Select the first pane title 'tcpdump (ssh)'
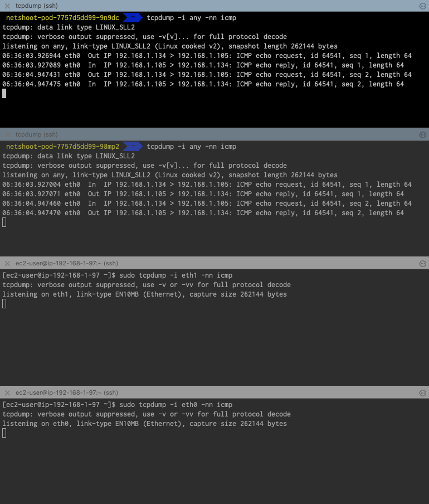The image size is (429, 504). 37,6
